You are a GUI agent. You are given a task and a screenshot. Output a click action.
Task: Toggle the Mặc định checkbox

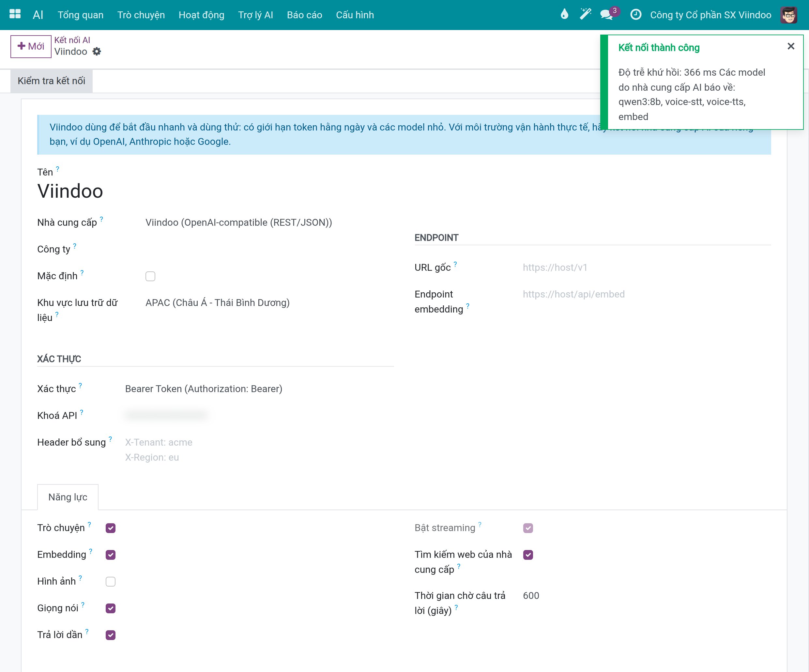click(x=150, y=276)
